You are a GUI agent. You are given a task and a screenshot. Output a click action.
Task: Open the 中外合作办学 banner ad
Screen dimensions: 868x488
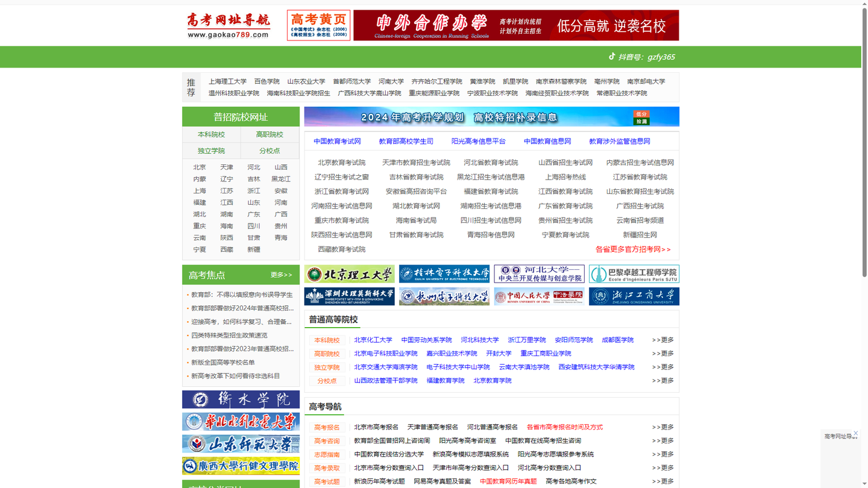(x=516, y=25)
